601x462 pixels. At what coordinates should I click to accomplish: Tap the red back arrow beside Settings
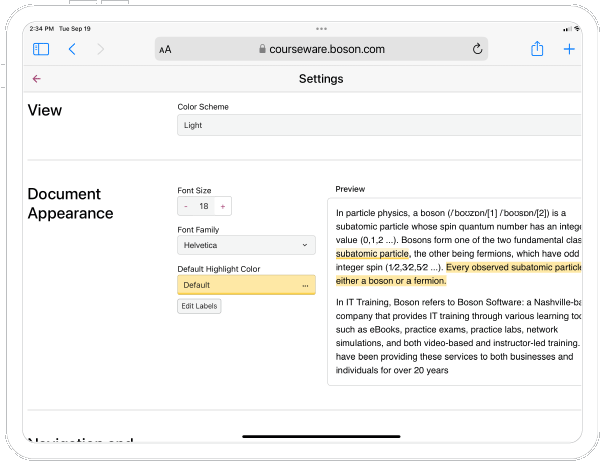[37, 79]
